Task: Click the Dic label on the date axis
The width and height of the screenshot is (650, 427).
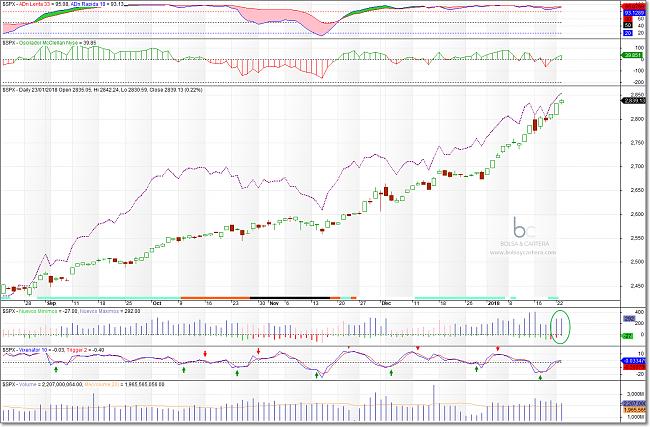Action: click(x=387, y=300)
